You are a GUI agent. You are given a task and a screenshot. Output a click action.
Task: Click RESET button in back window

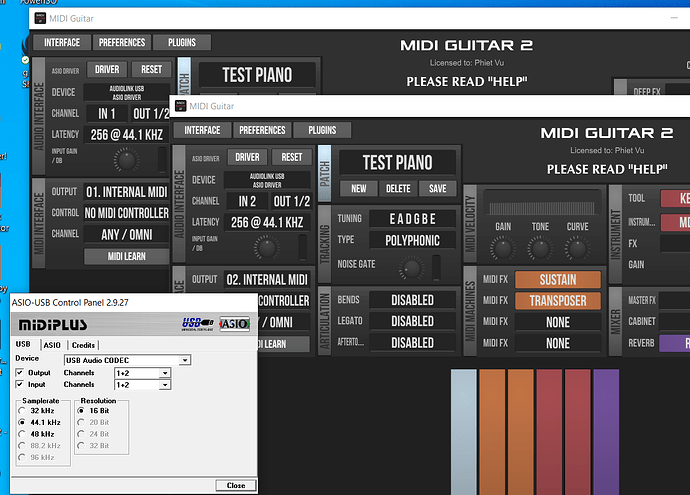click(x=151, y=70)
